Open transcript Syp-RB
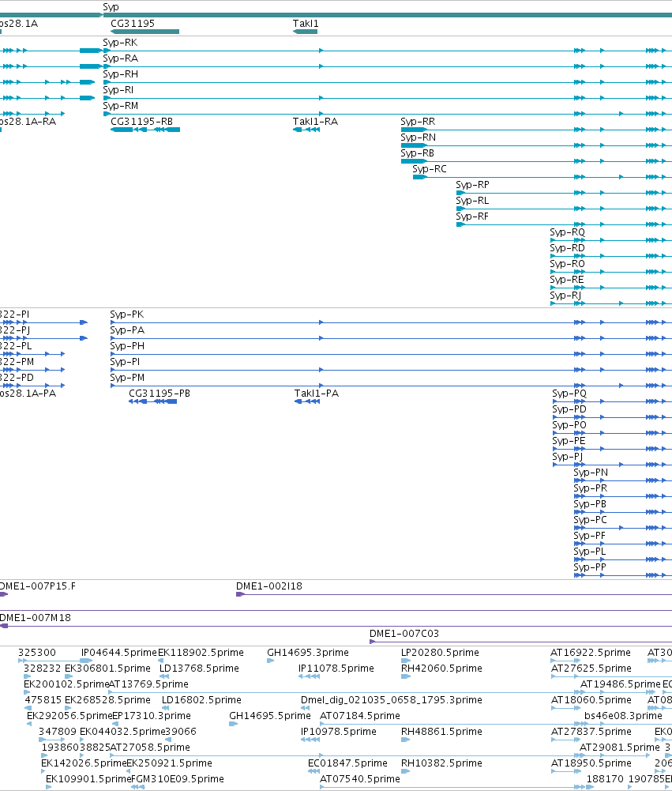Screen dimensions: 672x791 point(418,153)
